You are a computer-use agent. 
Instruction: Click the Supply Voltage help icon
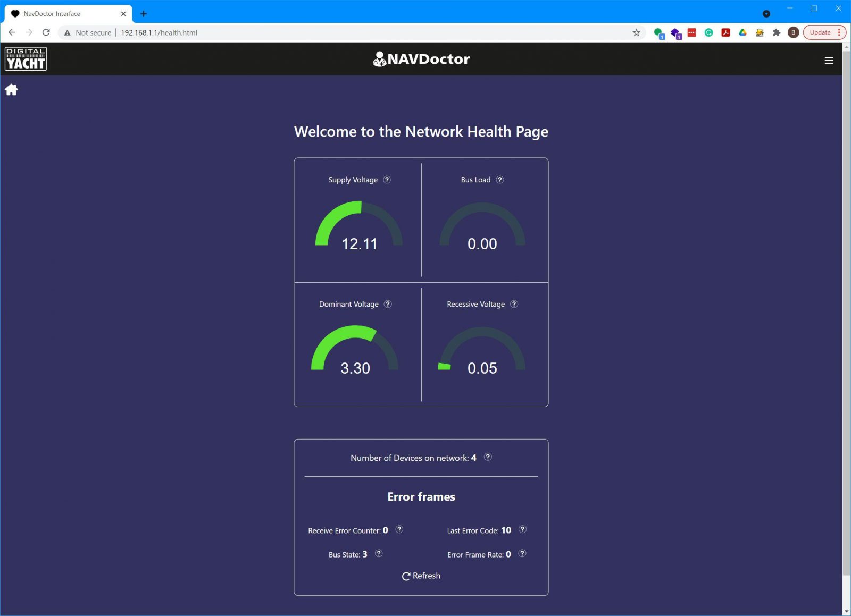pos(387,180)
